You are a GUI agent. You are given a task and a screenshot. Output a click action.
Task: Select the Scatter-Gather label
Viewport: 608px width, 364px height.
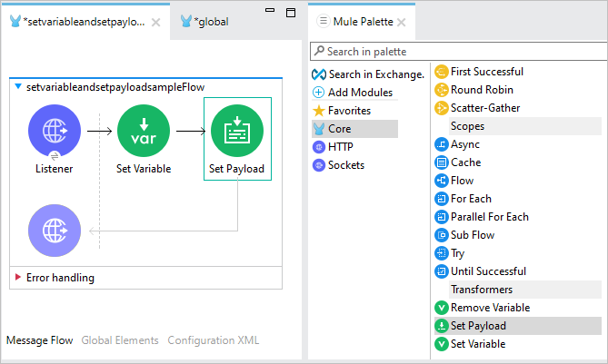pyautogui.click(x=485, y=108)
